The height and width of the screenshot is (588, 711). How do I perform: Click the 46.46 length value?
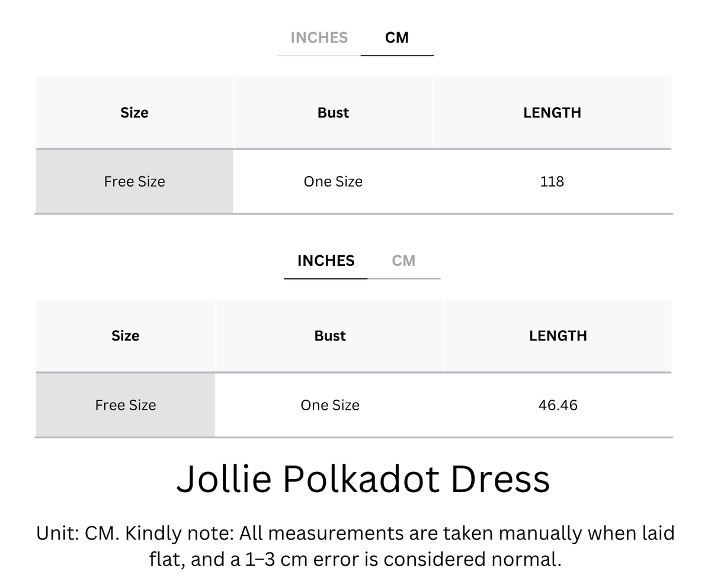click(x=558, y=405)
